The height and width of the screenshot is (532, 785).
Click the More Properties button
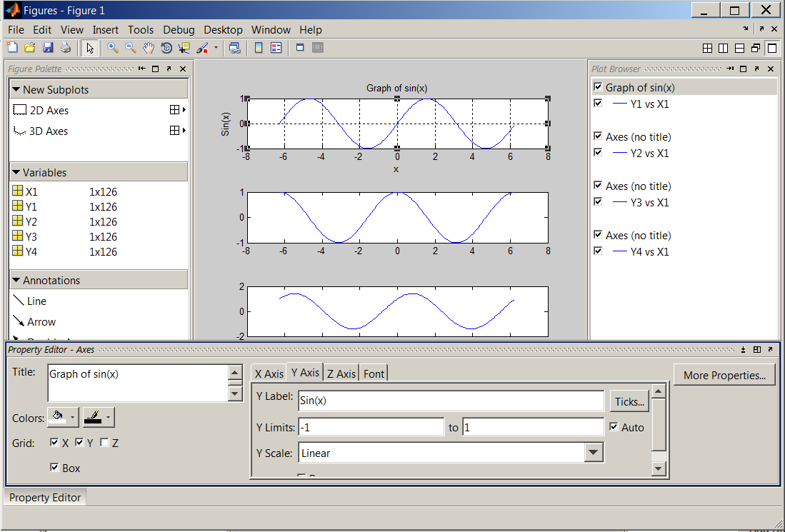tap(724, 374)
